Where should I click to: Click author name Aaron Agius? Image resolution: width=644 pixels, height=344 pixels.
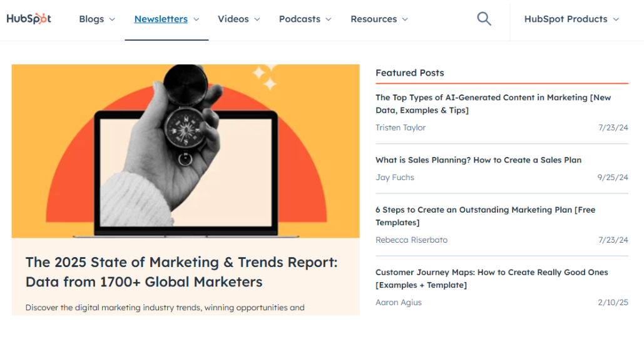[x=399, y=303]
